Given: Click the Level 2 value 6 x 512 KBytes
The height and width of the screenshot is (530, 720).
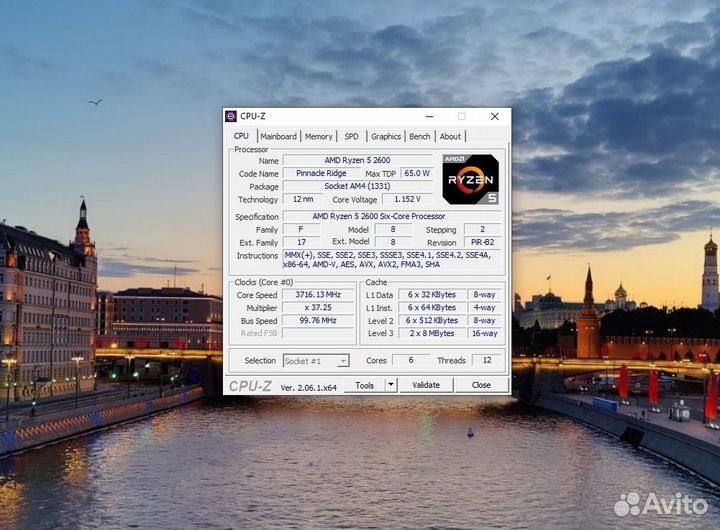Looking at the screenshot, I should (432, 320).
